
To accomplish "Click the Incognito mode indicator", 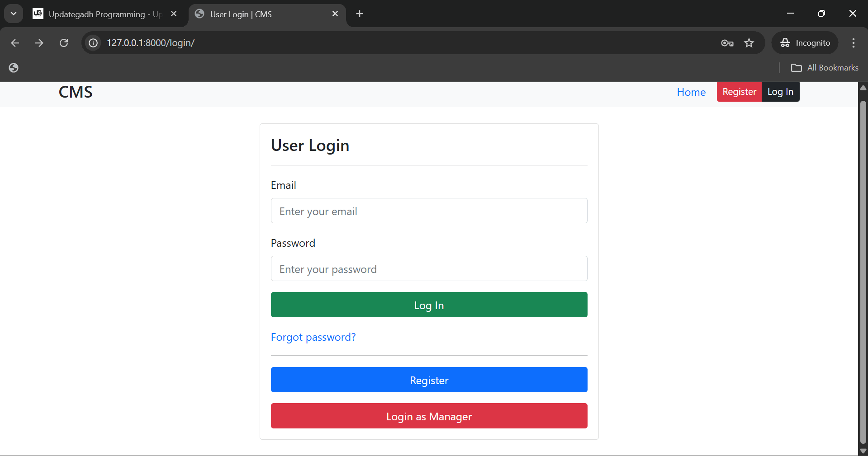I will 806,42.
